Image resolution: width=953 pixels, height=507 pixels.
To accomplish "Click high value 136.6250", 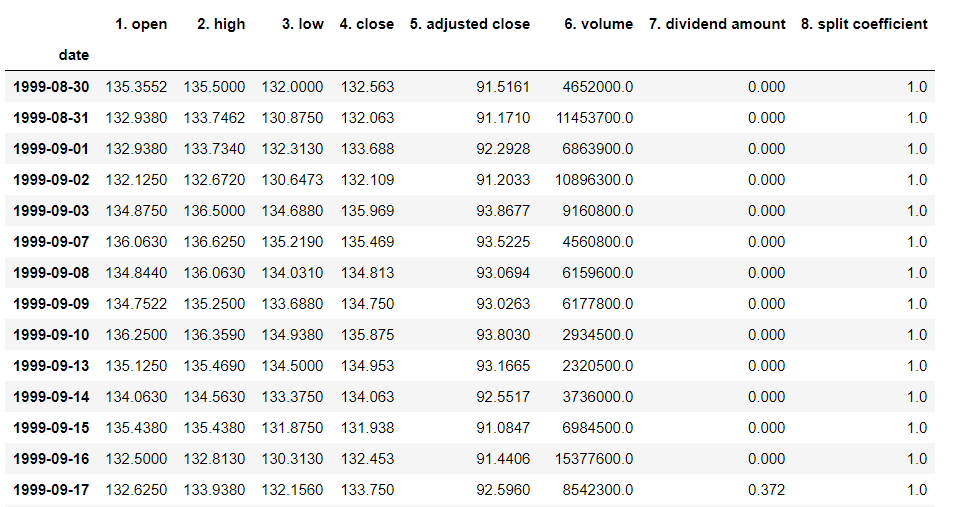I will 215,242.
